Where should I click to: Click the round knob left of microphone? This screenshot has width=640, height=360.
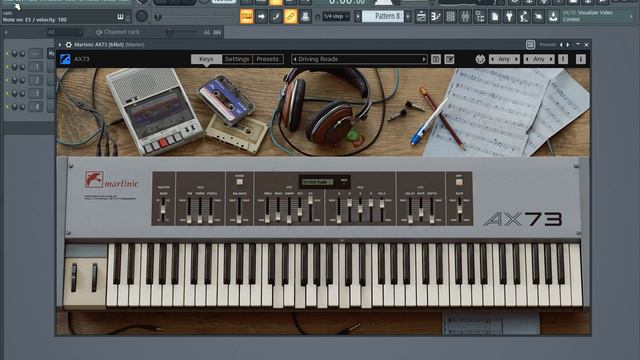[x=142, y=16]
